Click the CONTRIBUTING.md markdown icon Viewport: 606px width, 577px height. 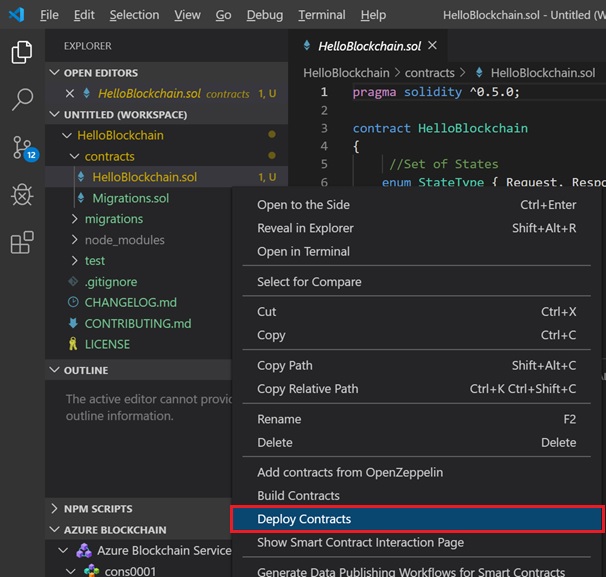point(73,323)
